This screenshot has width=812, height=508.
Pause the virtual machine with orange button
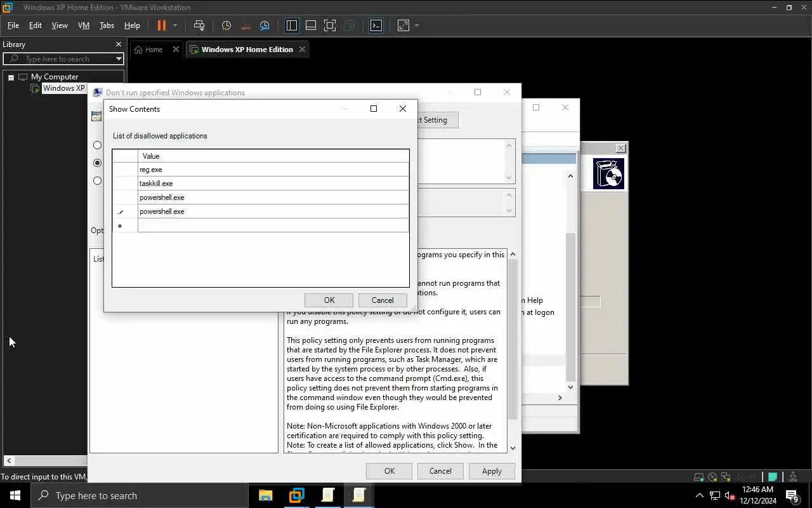click(x=161, y=25)
